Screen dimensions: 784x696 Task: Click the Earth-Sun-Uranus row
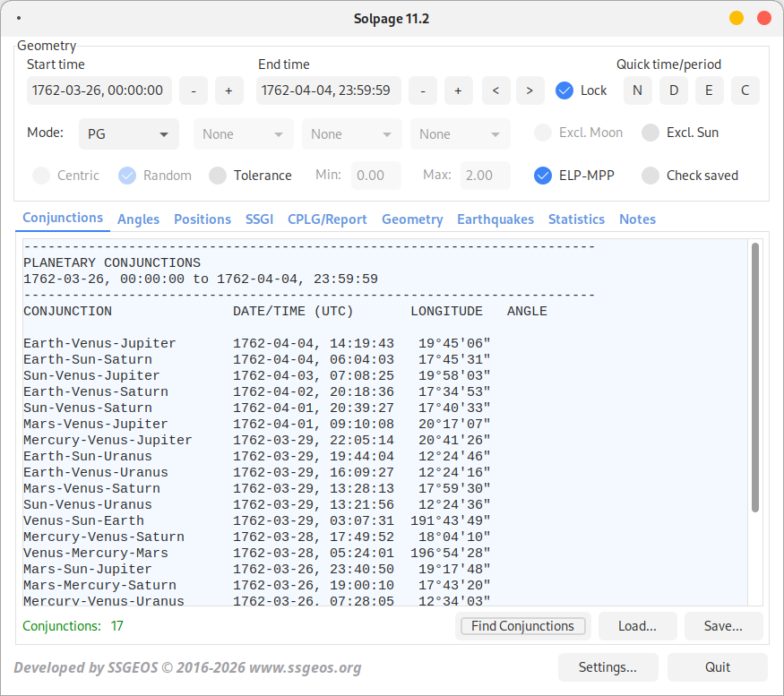tap(257, 456)
